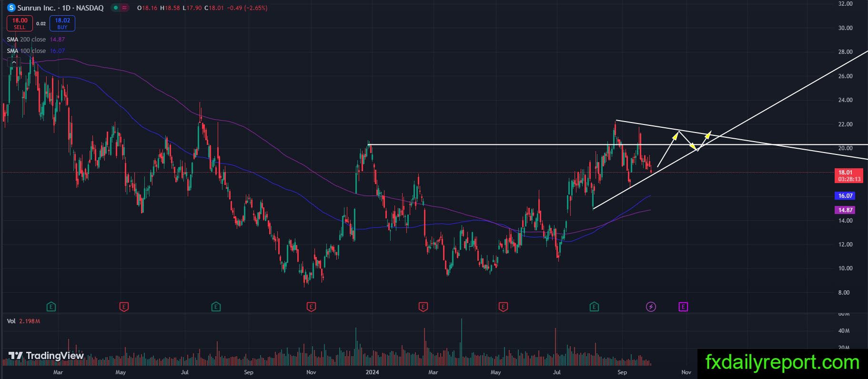Click the 8.00 price-axis label
868x379 pixels.
point(844,293)
